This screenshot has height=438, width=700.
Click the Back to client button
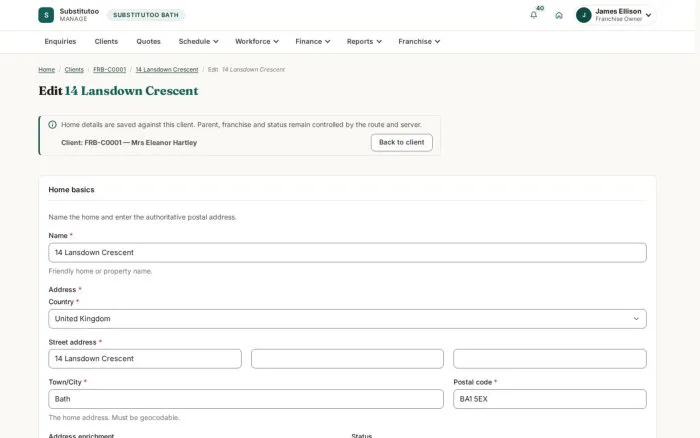(x=401, y=142)
